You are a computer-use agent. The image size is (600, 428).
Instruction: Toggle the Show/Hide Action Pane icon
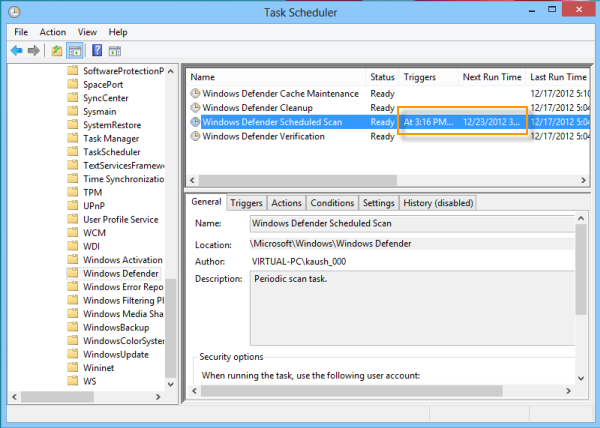click(x=115, y=51)
